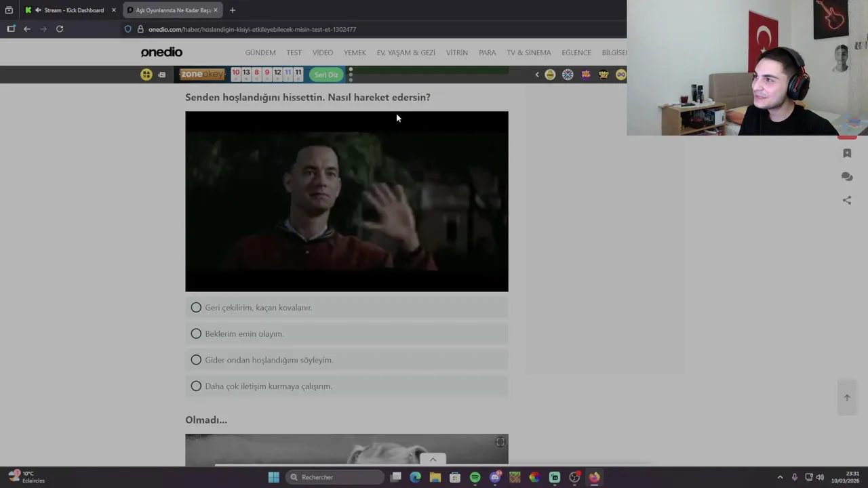
Task: Open the 23:31 clock and date
Action: 845,477
